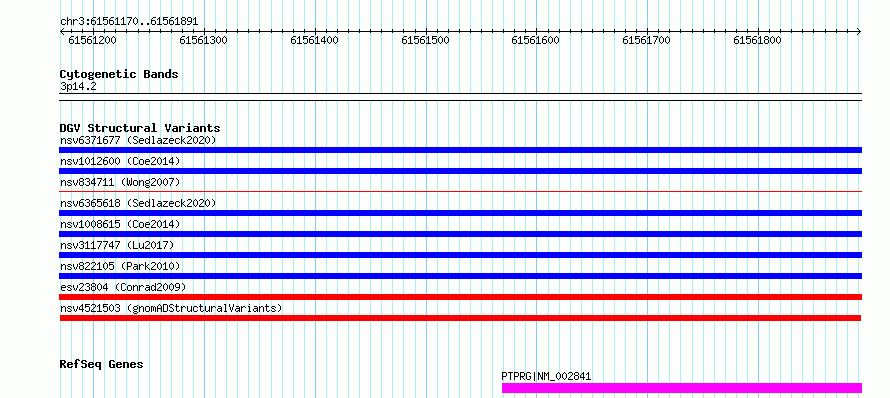Image resolution: width=890 pixels, height=398 pixels.
Task: Click the thin red line under nsv834711
Action: [x=461, y=191]
